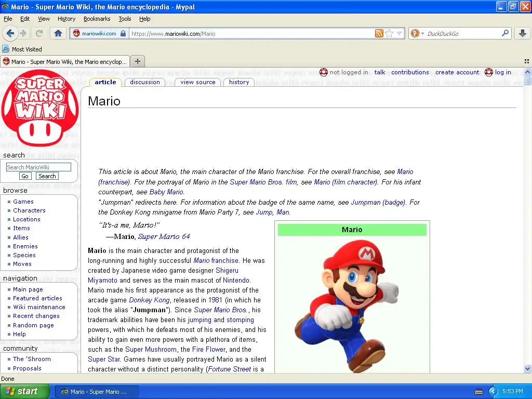Click the article tab
This screenshot has height=399, width=532.
tap(105, 82)
